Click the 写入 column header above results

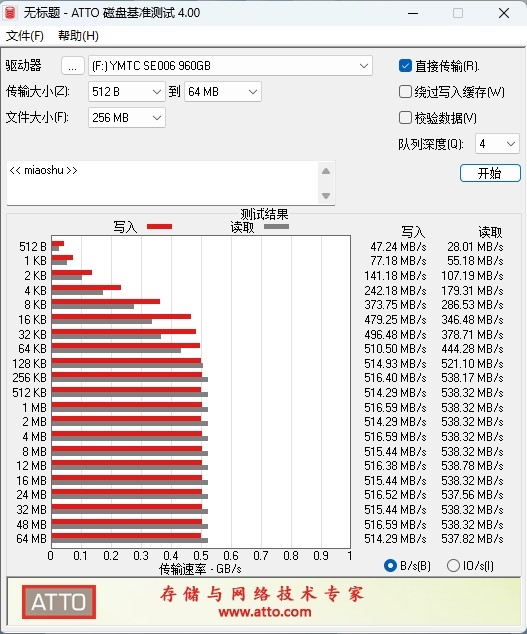pyautogui.click(x=413, y=232)
